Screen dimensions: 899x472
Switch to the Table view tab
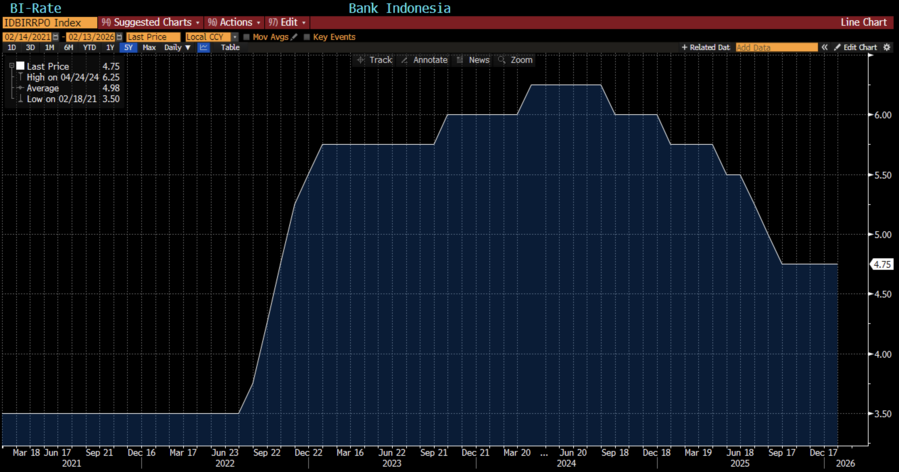(x=230, y=47)
